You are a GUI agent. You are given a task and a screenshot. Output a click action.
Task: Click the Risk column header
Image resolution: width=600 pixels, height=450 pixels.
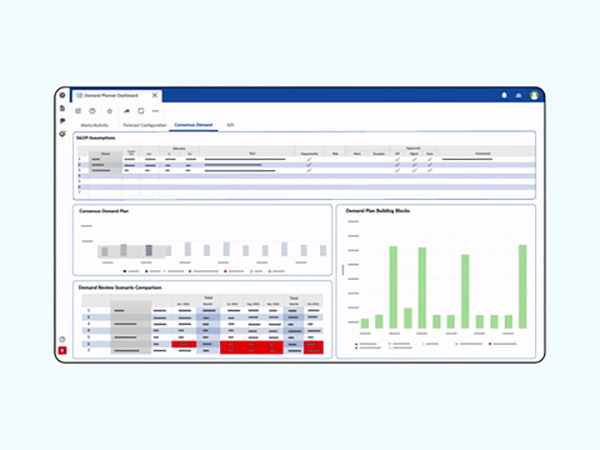[x=335, y=154]
